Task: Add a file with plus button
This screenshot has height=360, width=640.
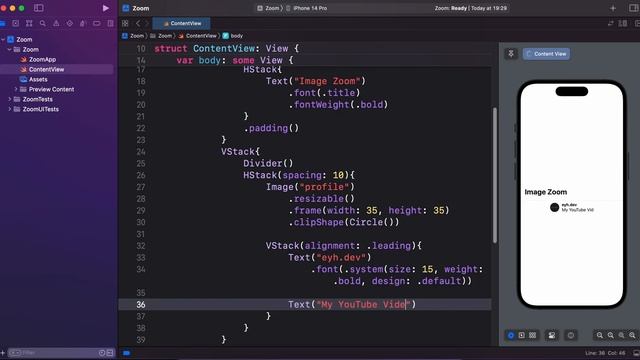Action: pos(3,353)
